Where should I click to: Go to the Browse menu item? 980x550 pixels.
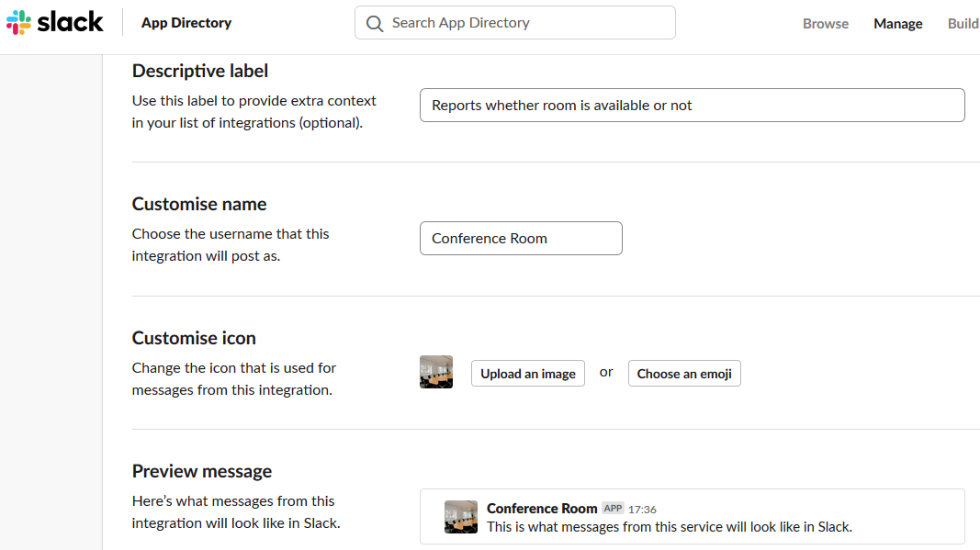(x=825, y=24)
